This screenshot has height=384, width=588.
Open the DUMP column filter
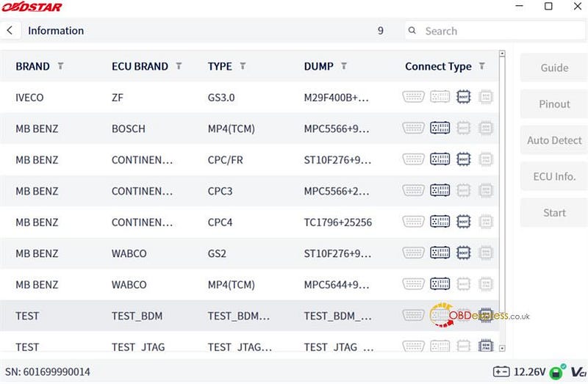[x=343, y=66]
